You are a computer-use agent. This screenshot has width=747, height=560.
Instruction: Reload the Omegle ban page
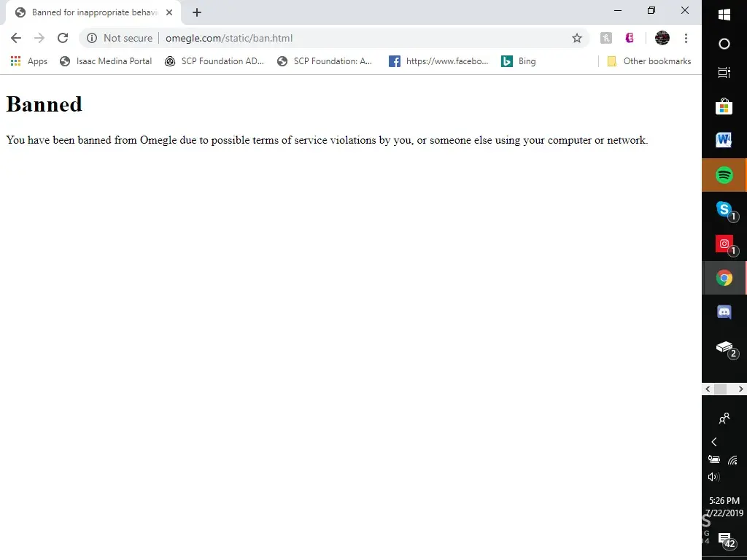pos(63,38)
